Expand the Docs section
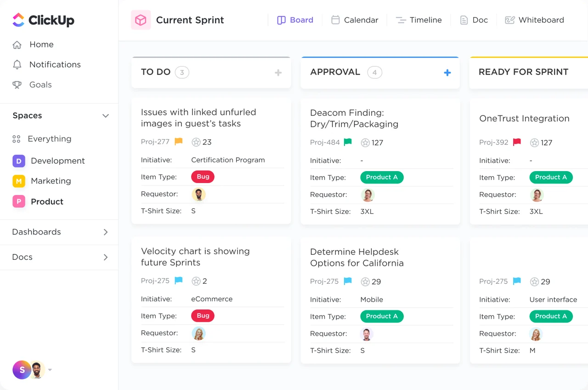 click(59, 257)
